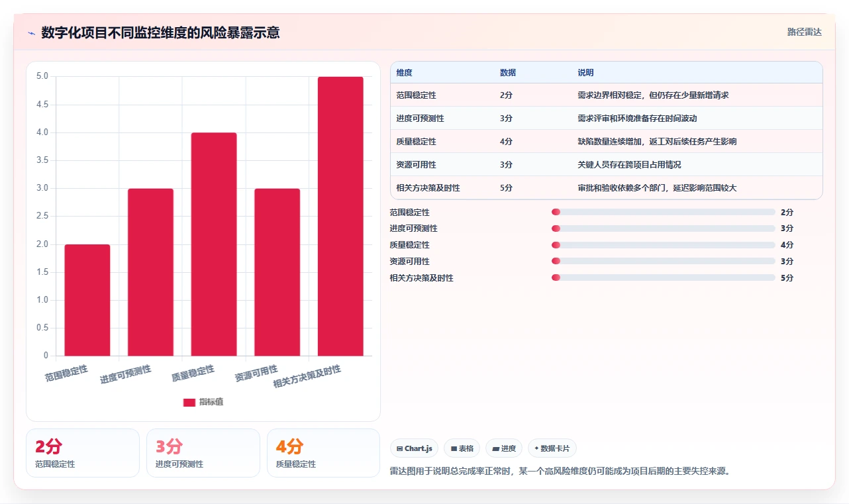Click description 关键人员存在跨项目占用情况
Image resolution: width=849 pixels, height=504 pixels.
click(629, 165)
